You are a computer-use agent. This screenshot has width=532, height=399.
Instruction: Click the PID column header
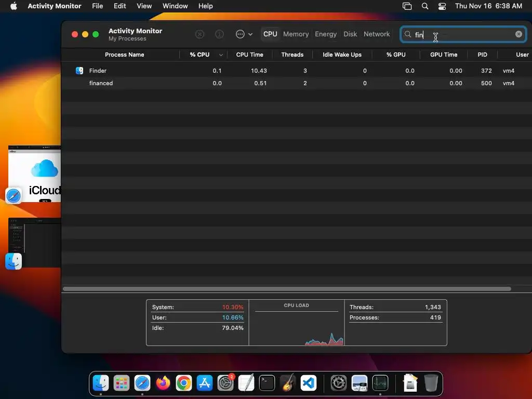pyautogui.click(x=482, y=55)
